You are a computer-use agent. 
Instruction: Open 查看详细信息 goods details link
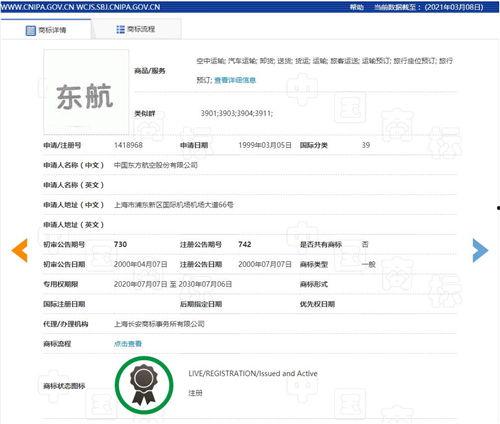(x=235, y=80)
